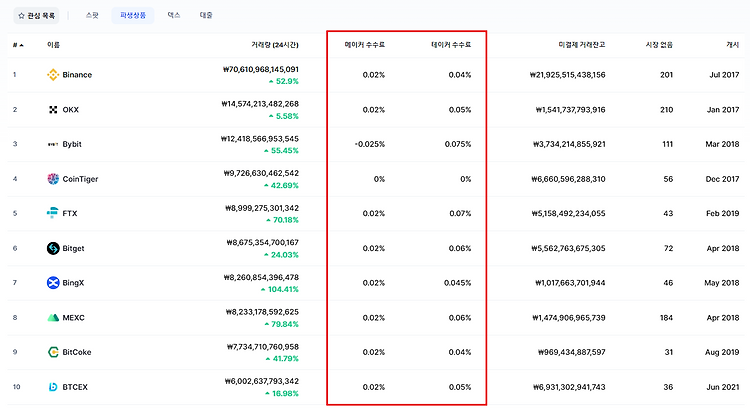The width and height of the screenshot is (750, 408).
Task: Open the OKX exchange link
Action: 71,110
